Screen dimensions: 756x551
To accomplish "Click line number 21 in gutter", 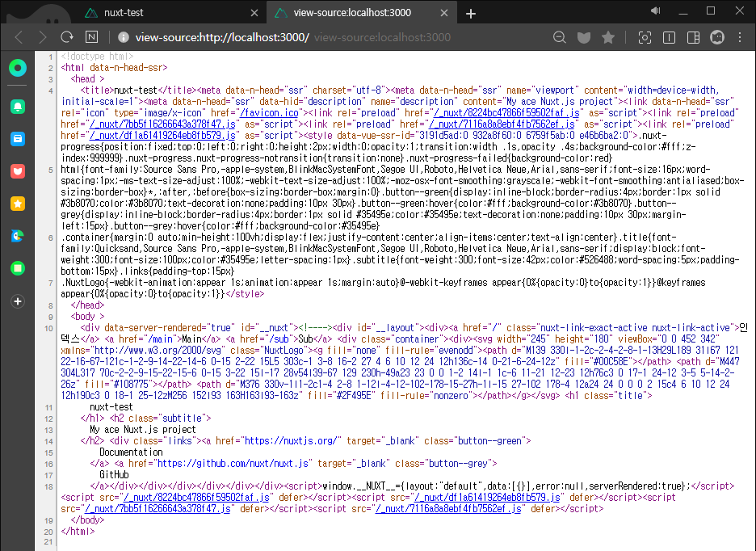I will [x=48, y=543].
